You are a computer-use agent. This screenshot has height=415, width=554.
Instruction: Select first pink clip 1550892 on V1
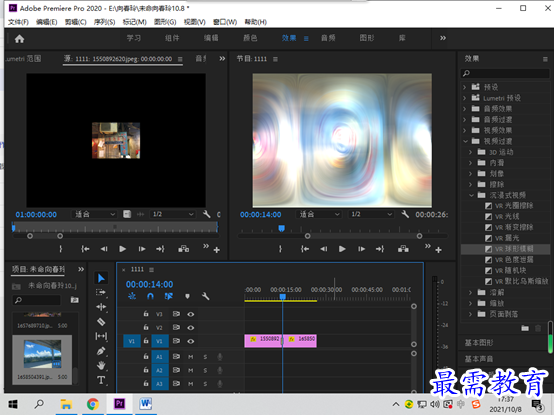(263, 341)
